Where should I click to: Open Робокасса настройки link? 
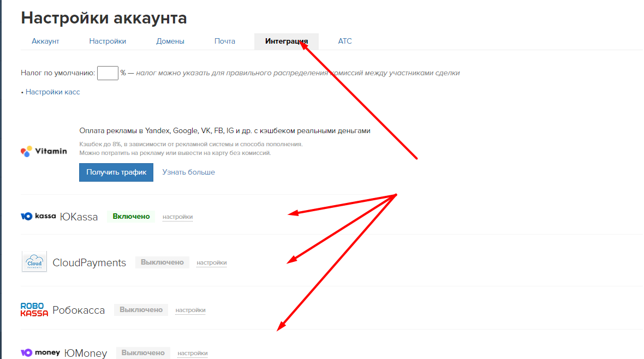(x=190, y=310)
